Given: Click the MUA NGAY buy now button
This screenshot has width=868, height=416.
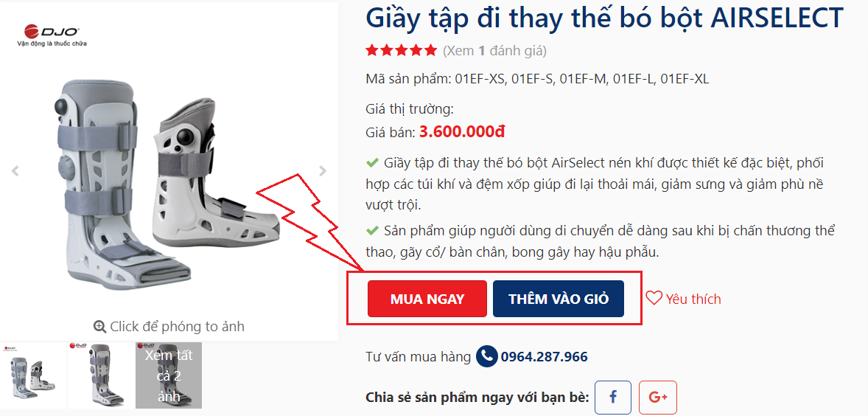Looking at the screenshot, I should tap(427, 299).
